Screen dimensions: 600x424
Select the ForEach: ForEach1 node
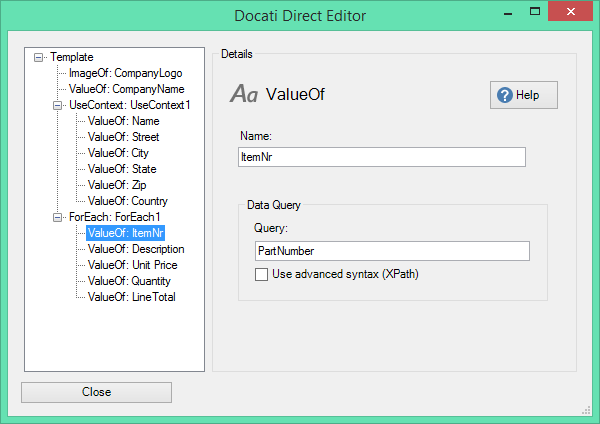(114, 217)
